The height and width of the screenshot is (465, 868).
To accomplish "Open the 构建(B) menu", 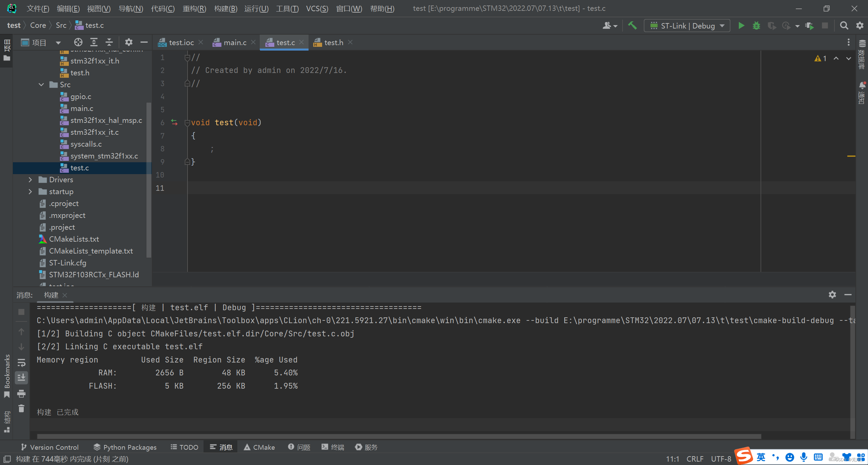I will [x=225, y=8].
